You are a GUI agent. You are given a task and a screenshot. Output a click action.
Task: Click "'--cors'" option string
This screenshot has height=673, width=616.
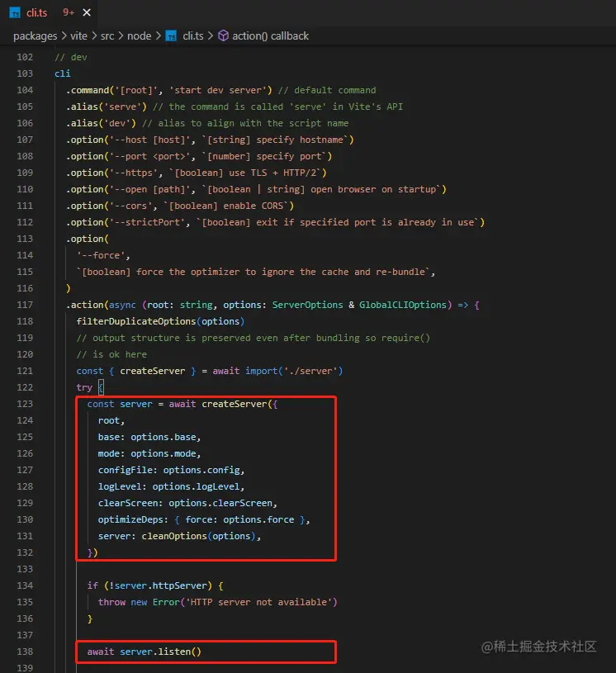[131, 206]
